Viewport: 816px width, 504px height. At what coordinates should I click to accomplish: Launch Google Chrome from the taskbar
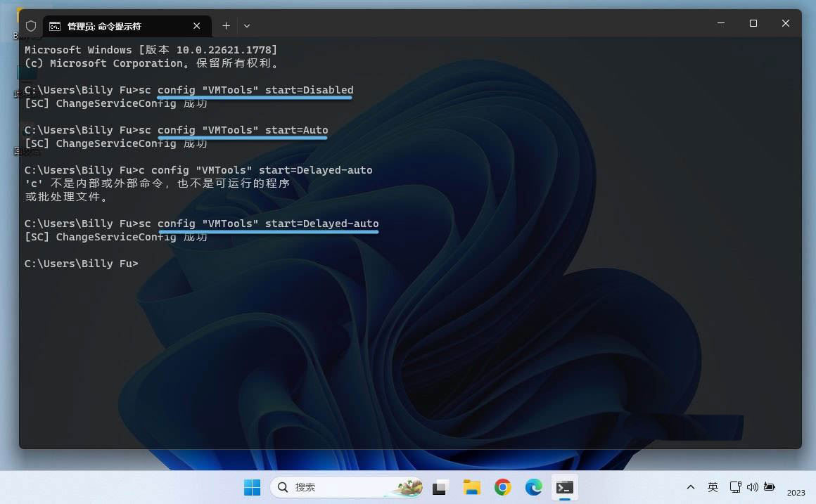click(x=502, y=487)
